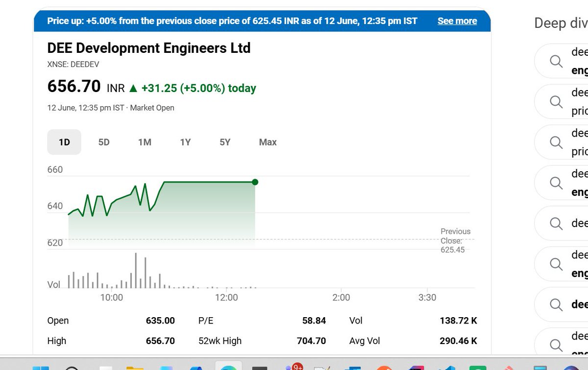Click the 12:00 time axis label
Screen dimensions: 588x370
tap(226, 298)
